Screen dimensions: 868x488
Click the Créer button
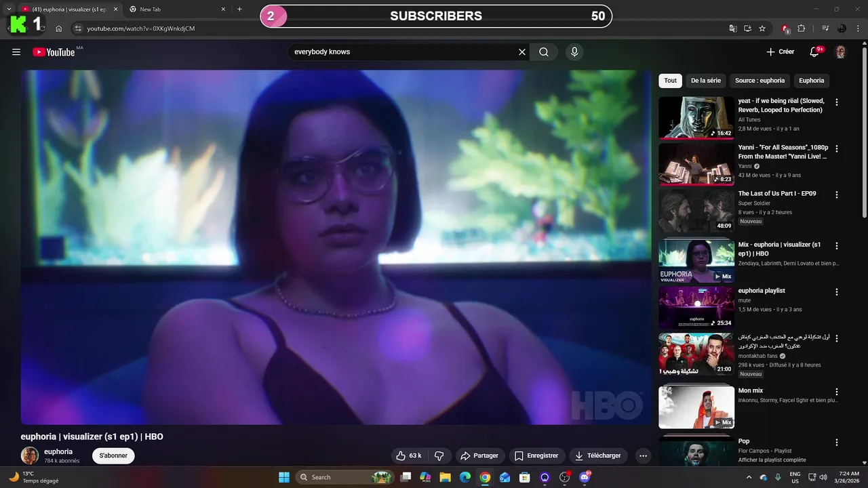point(781,52)
